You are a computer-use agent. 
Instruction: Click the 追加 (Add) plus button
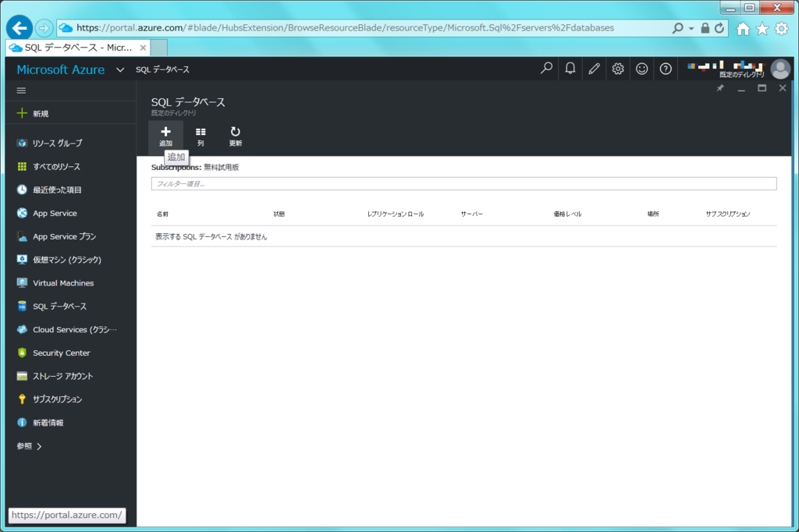[x=165, y=137]
